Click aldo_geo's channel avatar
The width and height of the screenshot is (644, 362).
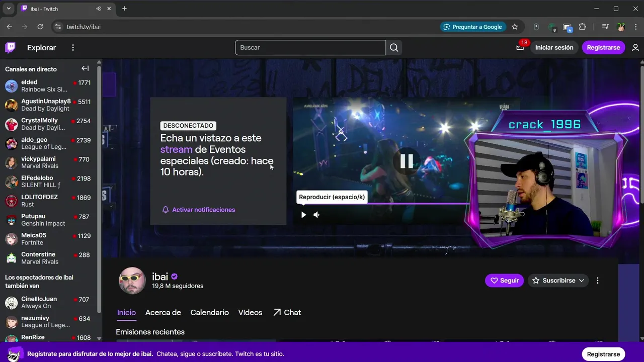(11, 143)
